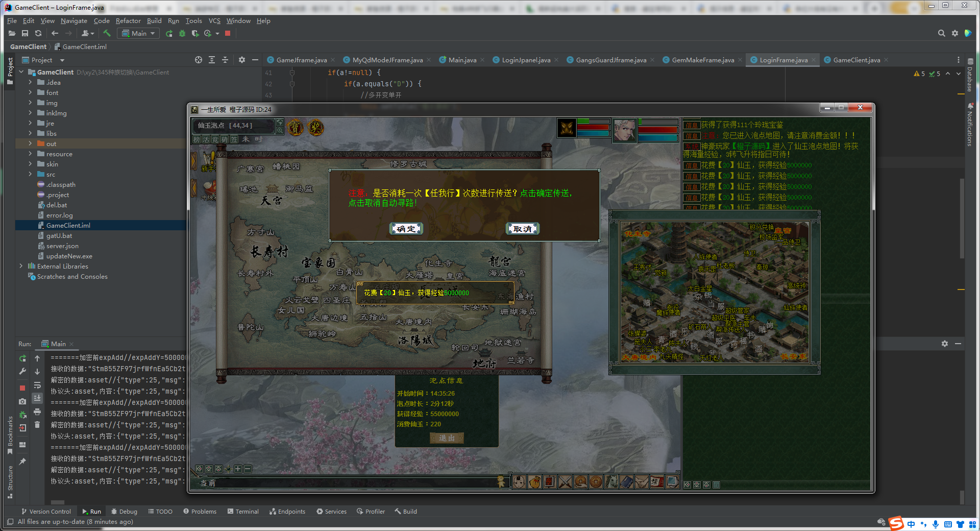Open the Main run configuration dropdown

point(138,33)
